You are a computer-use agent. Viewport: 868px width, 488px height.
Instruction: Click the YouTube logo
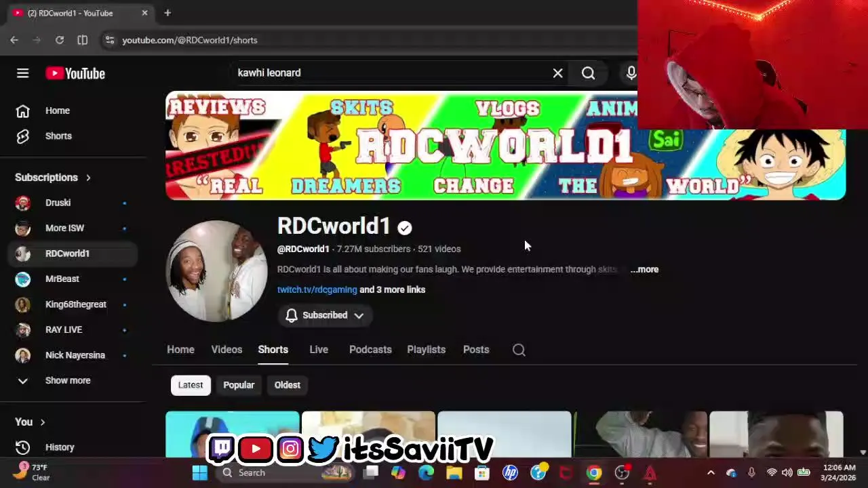tap(75, 73)
